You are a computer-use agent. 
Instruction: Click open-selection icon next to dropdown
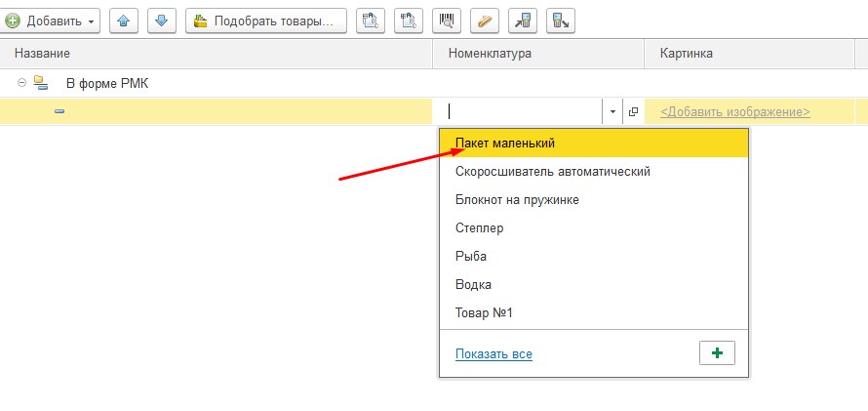634,112
